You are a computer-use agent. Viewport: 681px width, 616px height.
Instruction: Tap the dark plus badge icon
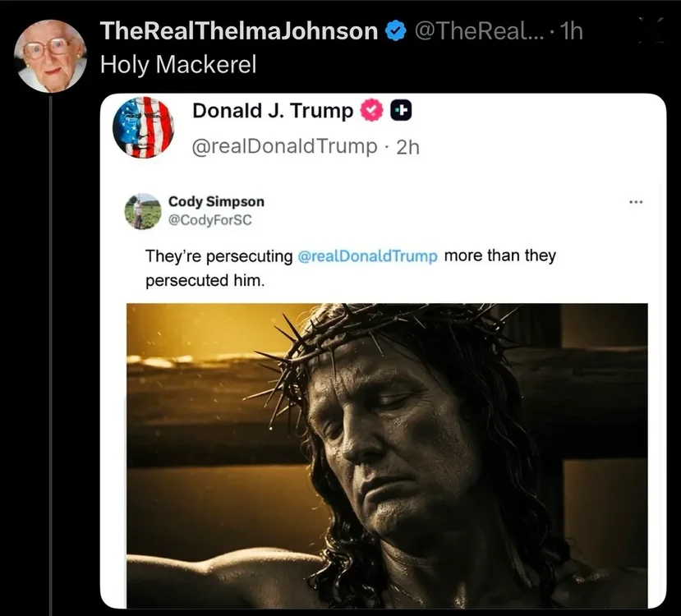[x=401, y=110]
